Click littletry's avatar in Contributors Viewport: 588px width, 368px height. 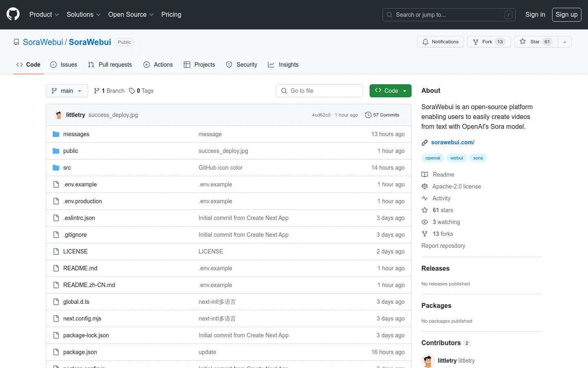coord(428,361)
